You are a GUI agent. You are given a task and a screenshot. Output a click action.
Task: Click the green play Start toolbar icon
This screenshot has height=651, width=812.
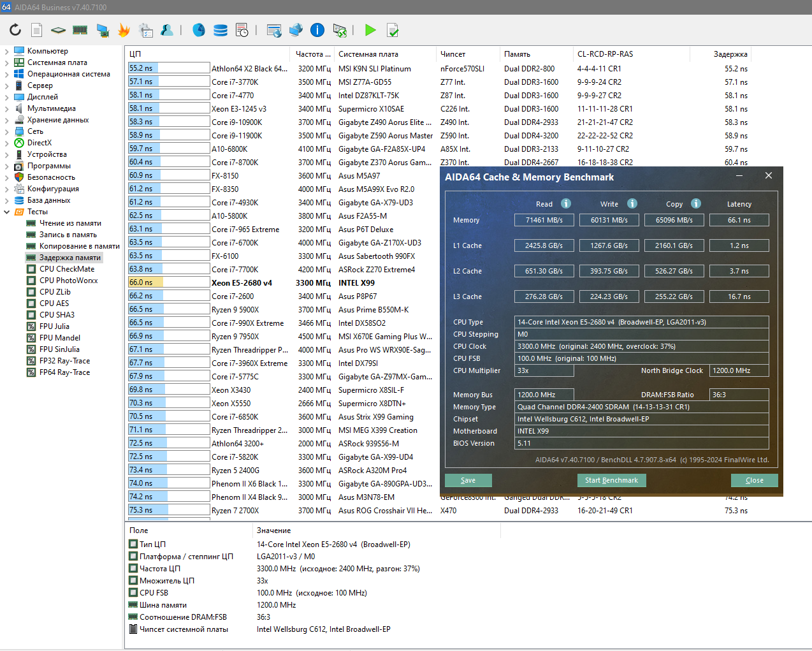(370, 29)
